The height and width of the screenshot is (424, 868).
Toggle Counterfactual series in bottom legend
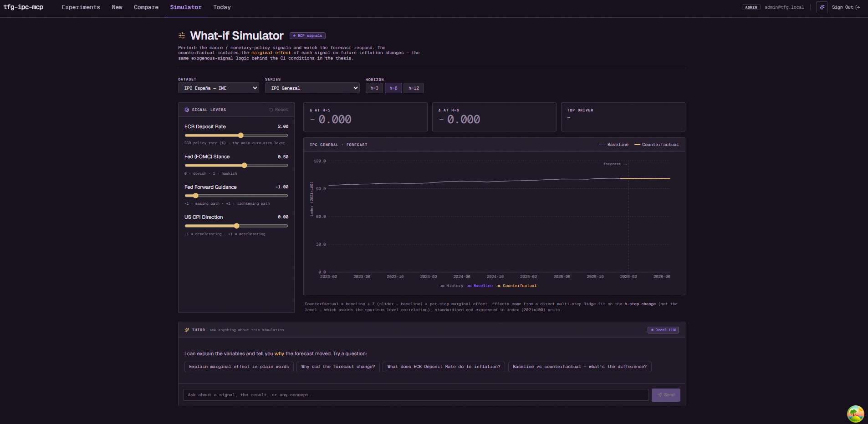point(516,286)
